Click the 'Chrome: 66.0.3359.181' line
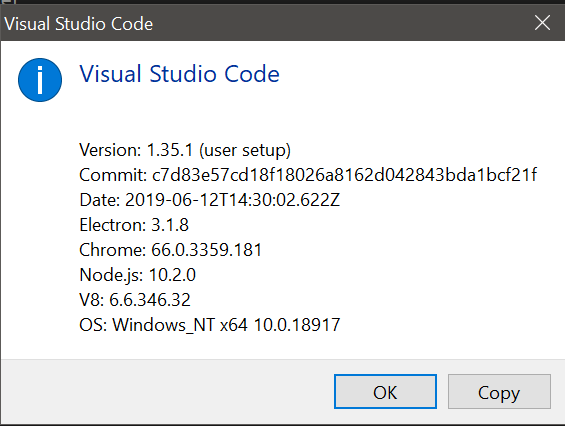 click(170, 250)
